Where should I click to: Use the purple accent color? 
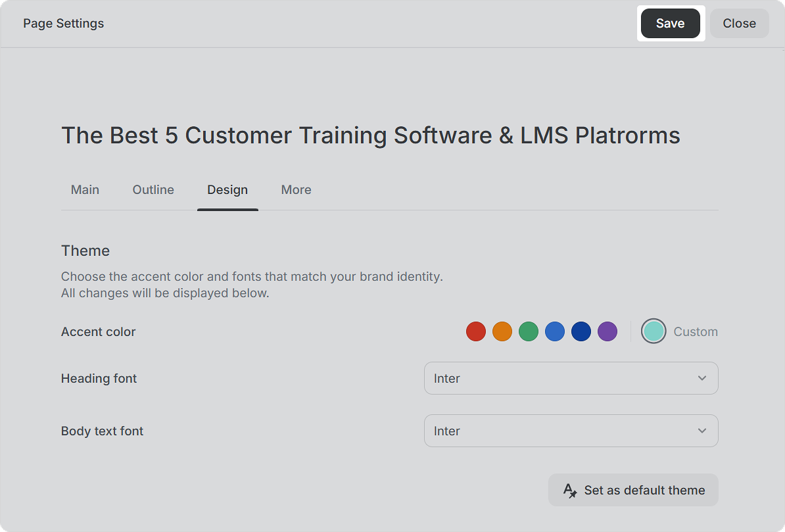607,331
